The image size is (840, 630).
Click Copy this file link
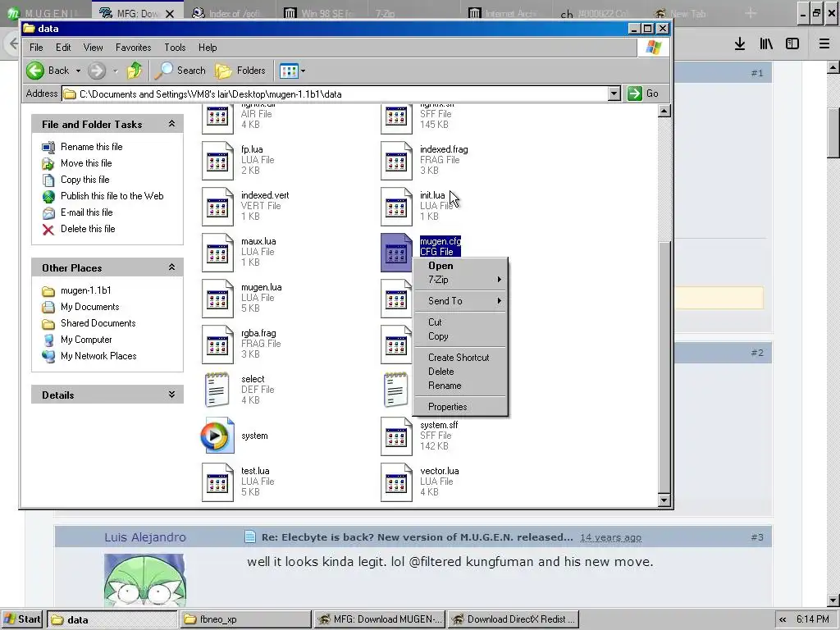tap(84, 180)
